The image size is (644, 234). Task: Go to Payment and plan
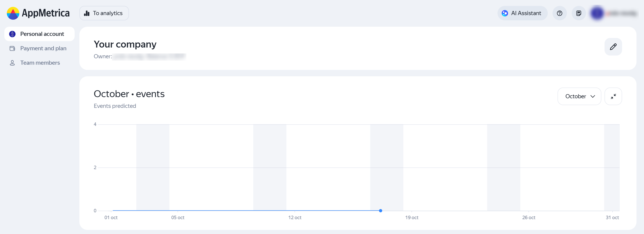(x=39, y=48)
